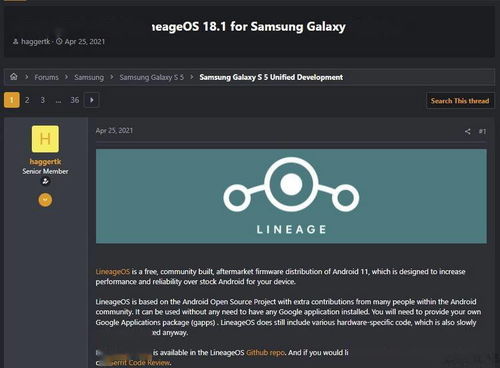Open Samsung Galaxy S 5 breadcrumb
The height and width of the screenshot is (368, 500).
point(152,77)
